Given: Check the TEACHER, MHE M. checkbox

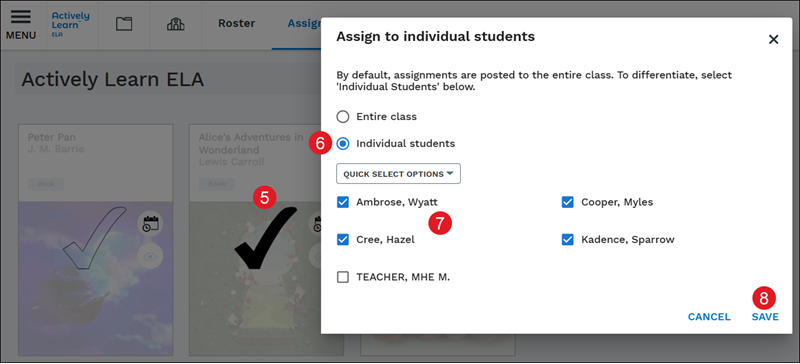Looking at the screenshot, I should coord(343,277).
